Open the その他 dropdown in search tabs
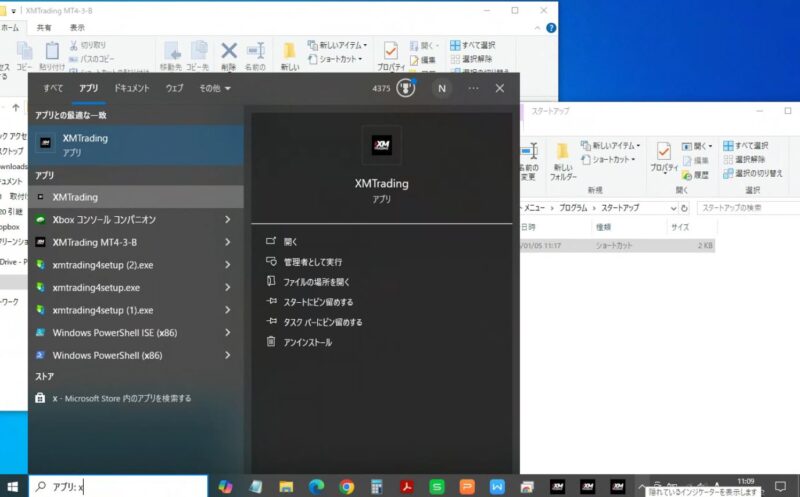This screenshot has width=800, height=497. click(x=215, y=88)
